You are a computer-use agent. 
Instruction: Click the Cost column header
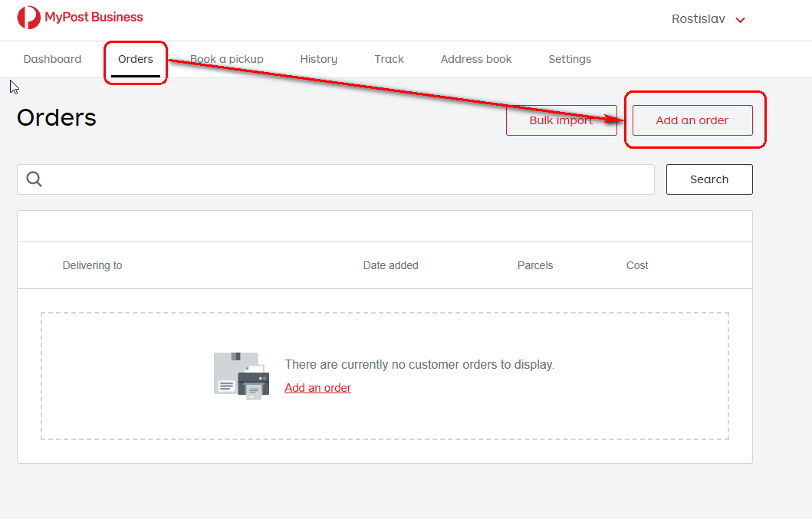(x=636, y=265)
